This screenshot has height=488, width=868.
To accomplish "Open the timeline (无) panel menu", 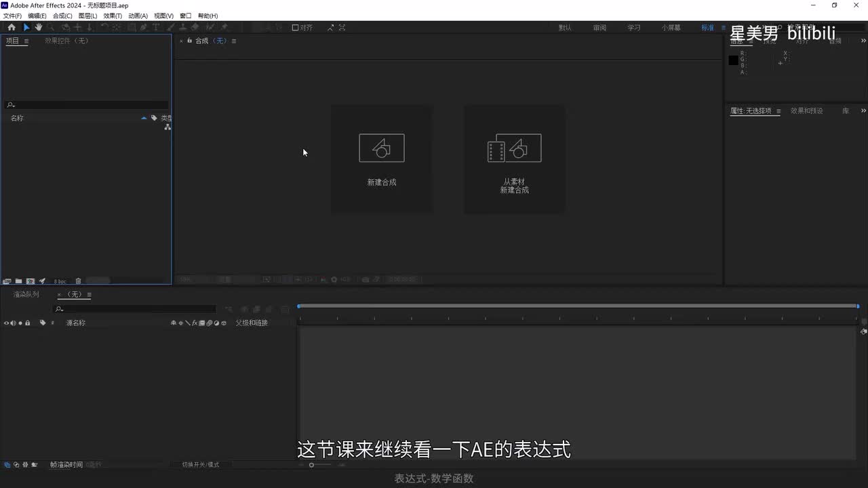I will point(89,295).
